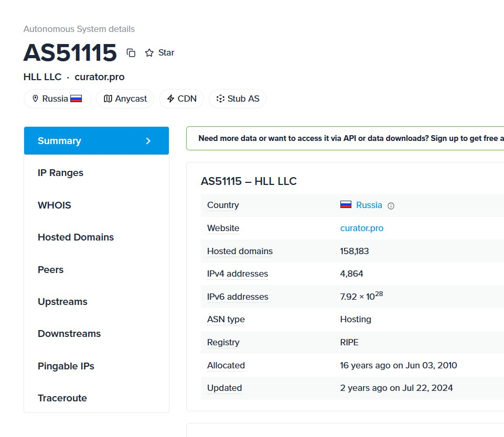Click the Registry row label
504x437 pixels.
click(223, 343)
